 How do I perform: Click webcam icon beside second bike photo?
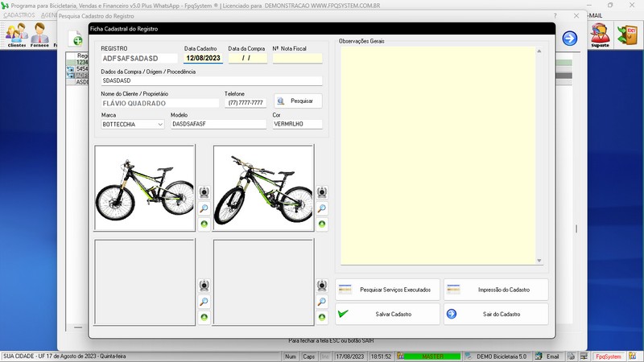[322, 192]
